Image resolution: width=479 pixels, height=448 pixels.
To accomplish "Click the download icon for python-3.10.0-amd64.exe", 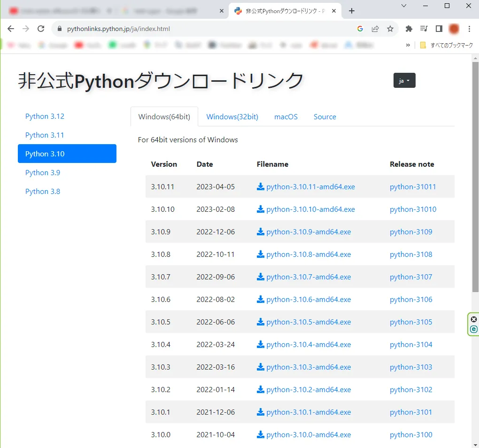I will (x=260, y=434).
